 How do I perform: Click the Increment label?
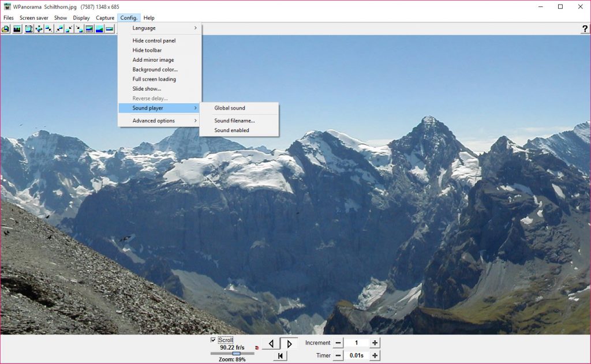coord(318,343)
